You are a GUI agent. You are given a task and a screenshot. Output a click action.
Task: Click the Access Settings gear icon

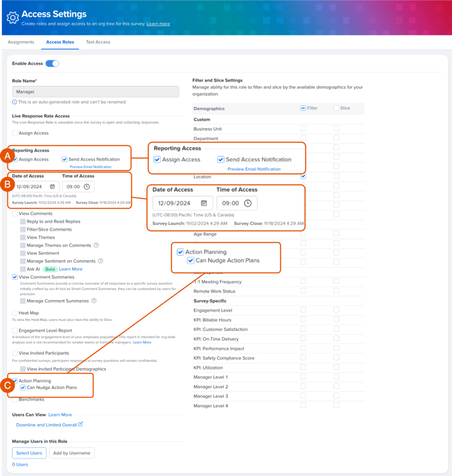click(x=12, y=18)
